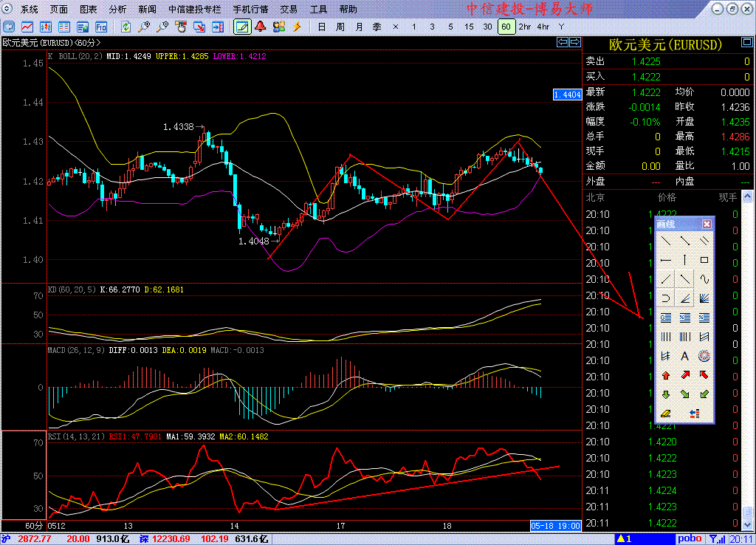
Task: Open the 交易 menu
Action: pyautogui.click(x=289, y=9)
